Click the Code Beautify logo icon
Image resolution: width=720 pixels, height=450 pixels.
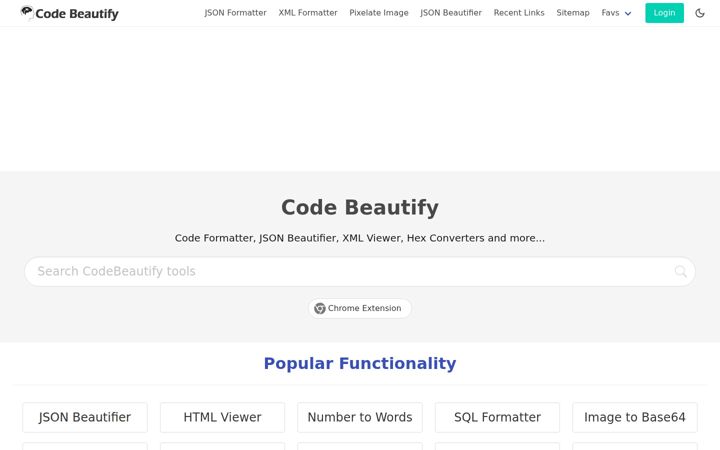click(27, 13)
